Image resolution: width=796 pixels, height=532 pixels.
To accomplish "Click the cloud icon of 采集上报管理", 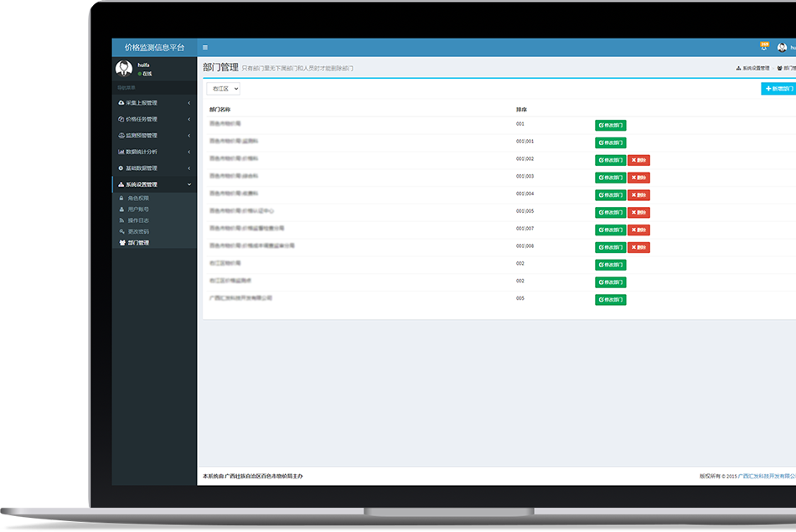I will click(121, 103).
